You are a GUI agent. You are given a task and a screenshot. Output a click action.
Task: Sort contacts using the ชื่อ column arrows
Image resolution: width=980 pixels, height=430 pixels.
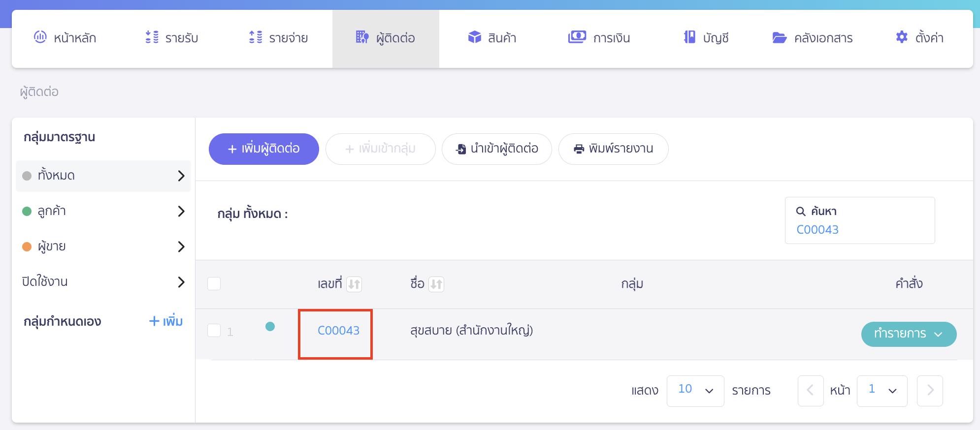pyautogui.click(x=435, y=284)
